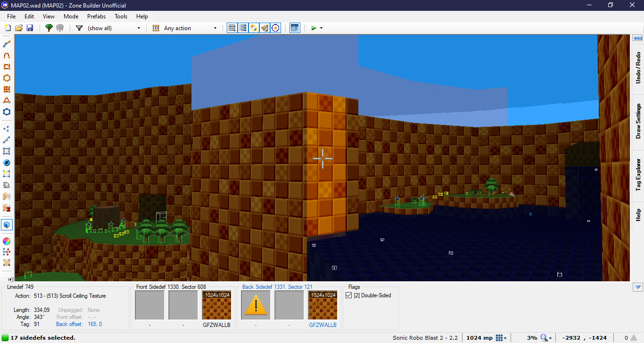The image size is (644, 343).
Task: Click the linedef color presets icon
Action: pyautogui.click(x=156, y=28)
